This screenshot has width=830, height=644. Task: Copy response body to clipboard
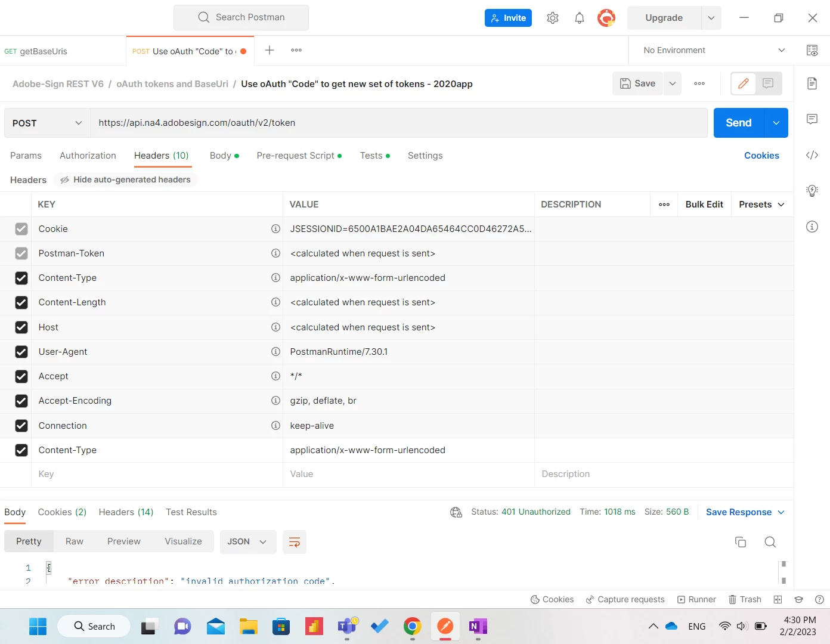(741, 542)
